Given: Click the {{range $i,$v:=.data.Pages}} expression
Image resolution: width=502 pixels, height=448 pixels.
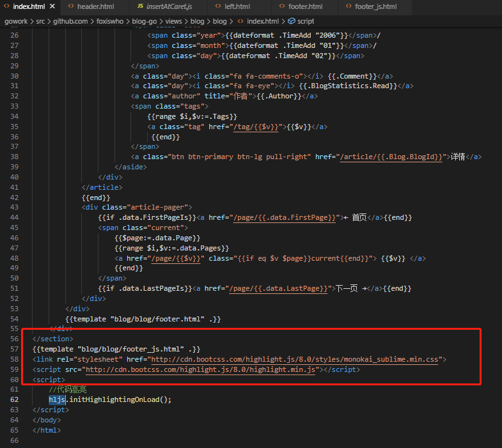Looking at the screenshot, I should [x=171, y=249].
